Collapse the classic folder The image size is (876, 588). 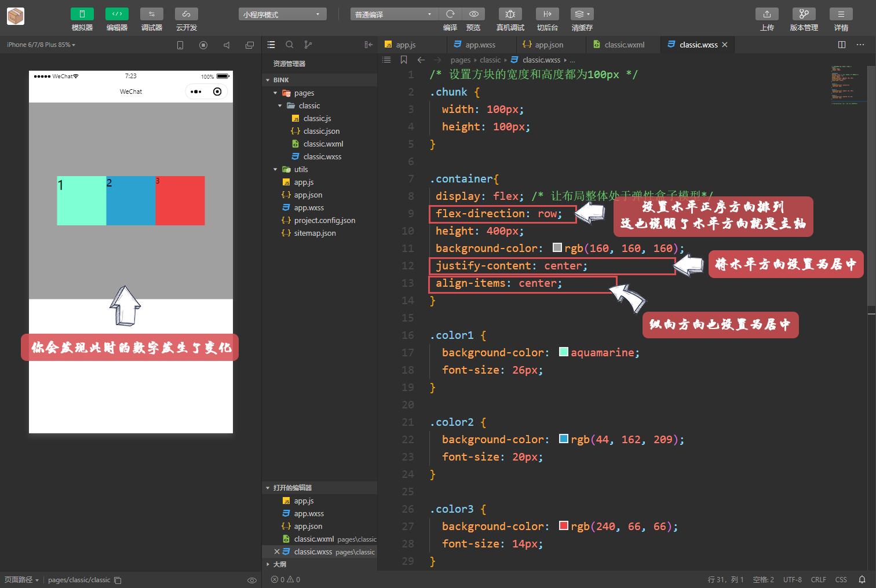280,105
